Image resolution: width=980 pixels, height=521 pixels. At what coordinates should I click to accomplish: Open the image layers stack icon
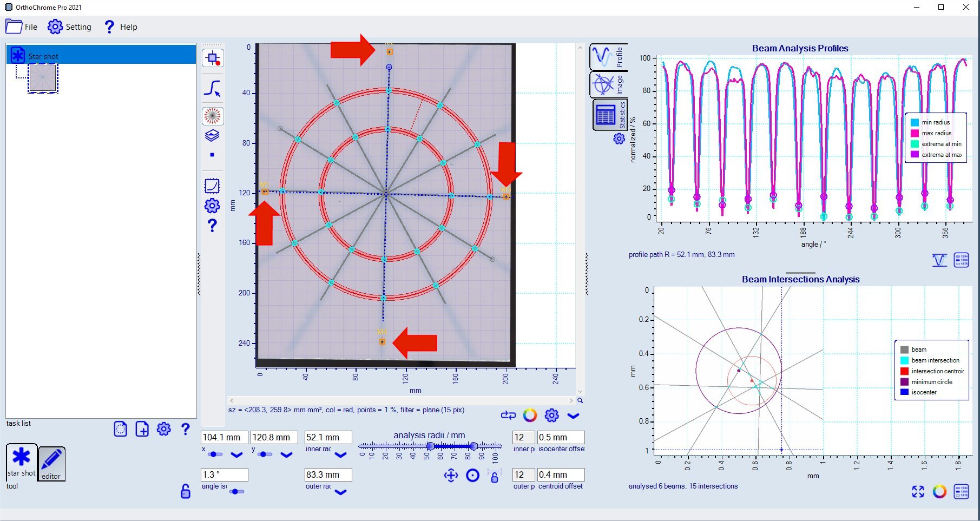[212, 135]
